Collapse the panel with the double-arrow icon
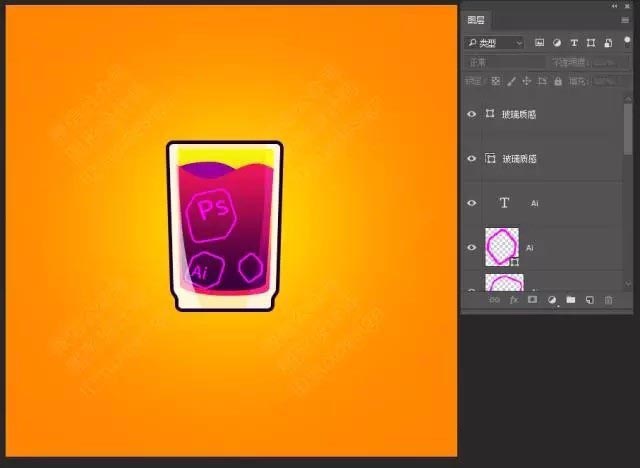 614,6
